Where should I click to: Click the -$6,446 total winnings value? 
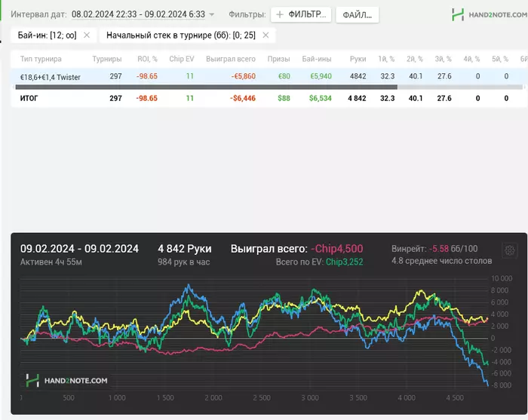[x=242, y=98]
